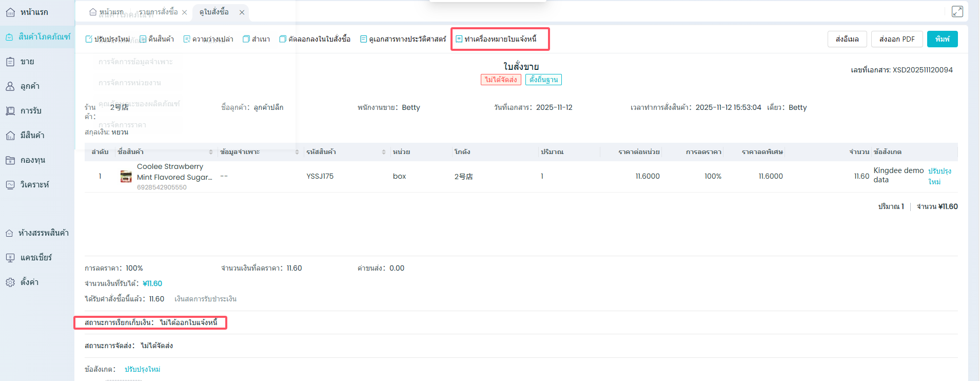This screenshot has width=980, height=381.
Task: Sort by ชื่อสินค้า column arrows
Action: click(x=211, y=152)
